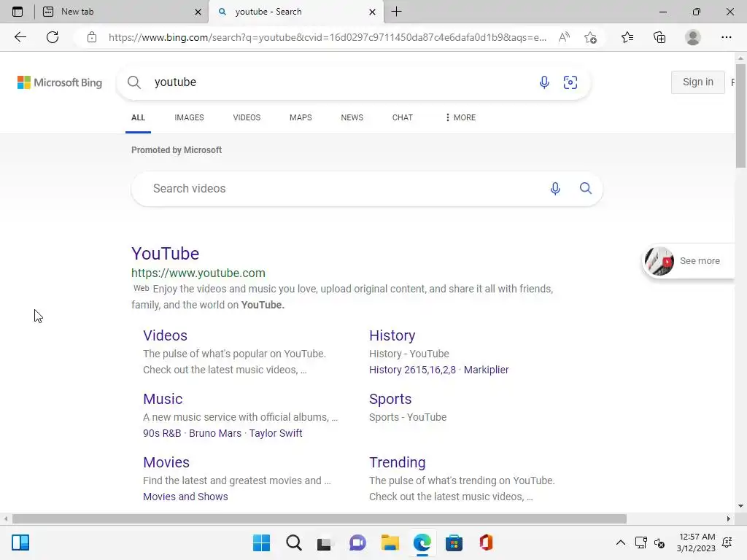Select the ALL results tab

point(138,117)
